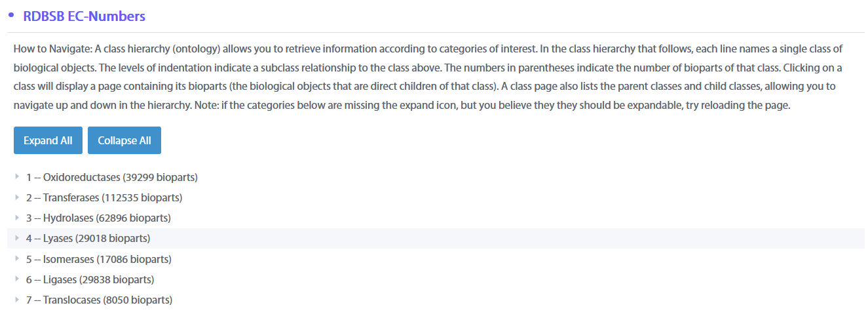Expand the Oxidoreductases class arrow
Viewport: 868px width, 320px height.
[x=16, y=177]
